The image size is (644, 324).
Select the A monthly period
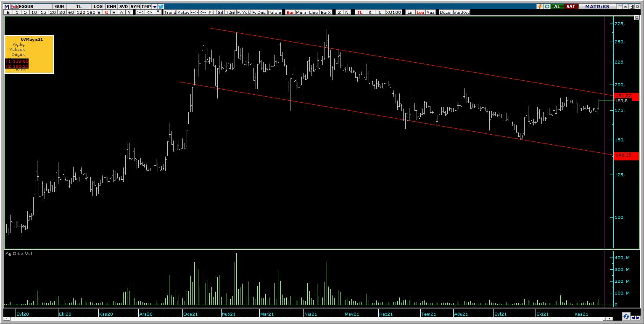point(121,13)
